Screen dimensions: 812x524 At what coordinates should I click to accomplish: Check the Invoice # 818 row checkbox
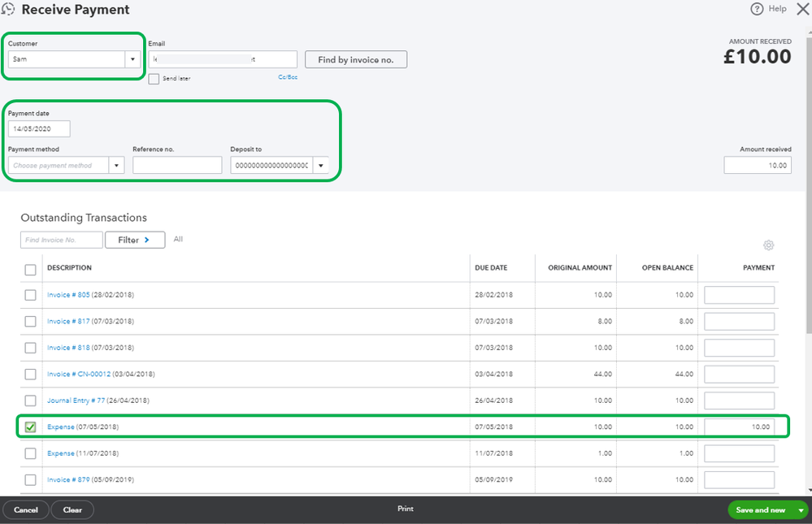click(x=31, y=348)
